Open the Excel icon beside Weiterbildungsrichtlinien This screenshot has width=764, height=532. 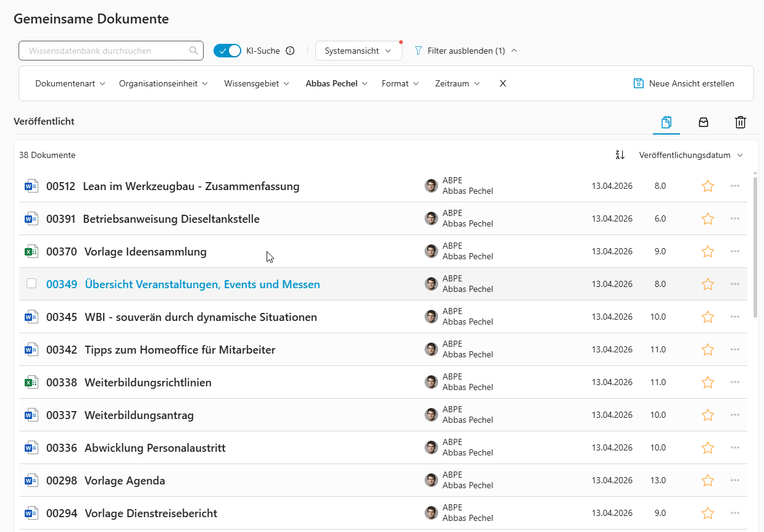[x=31, y=381]
